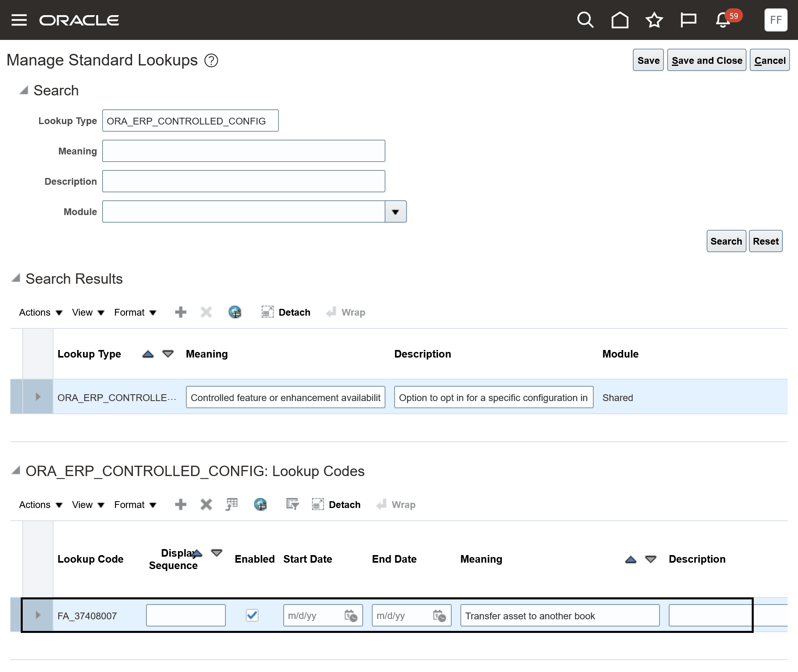The image size is (798, 672).
Task: Delete selected lookup code with X icon
Action: pos(206,504)
